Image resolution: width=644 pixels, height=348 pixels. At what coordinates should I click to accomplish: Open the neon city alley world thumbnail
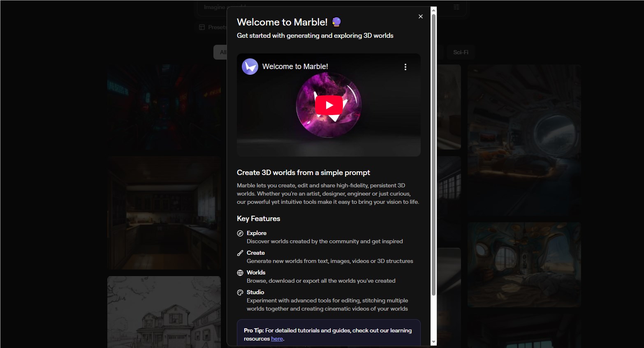pos(164,109)
